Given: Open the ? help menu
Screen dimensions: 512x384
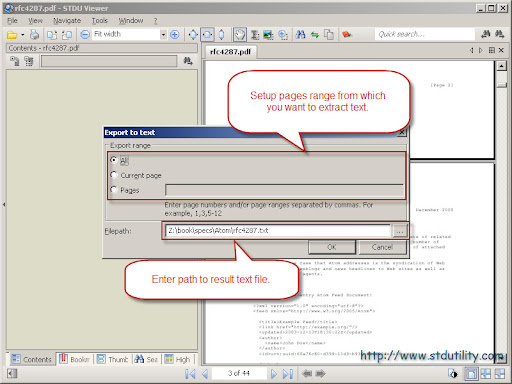Looking at the screenshot, I should (155, 21).
